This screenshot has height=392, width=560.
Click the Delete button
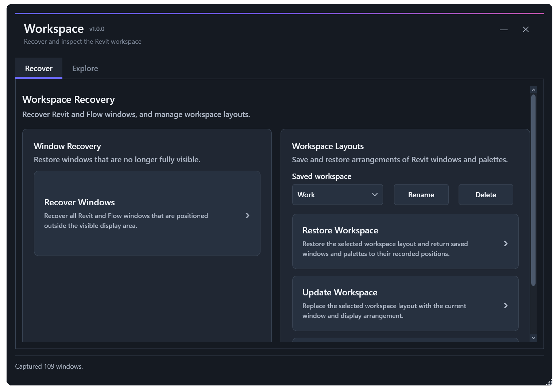pos(486,194)
